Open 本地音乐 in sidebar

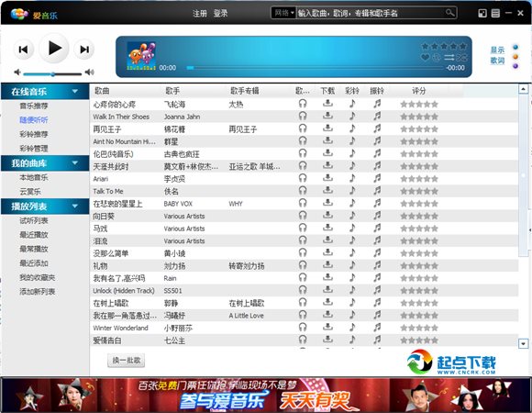[x=34, y=177]
